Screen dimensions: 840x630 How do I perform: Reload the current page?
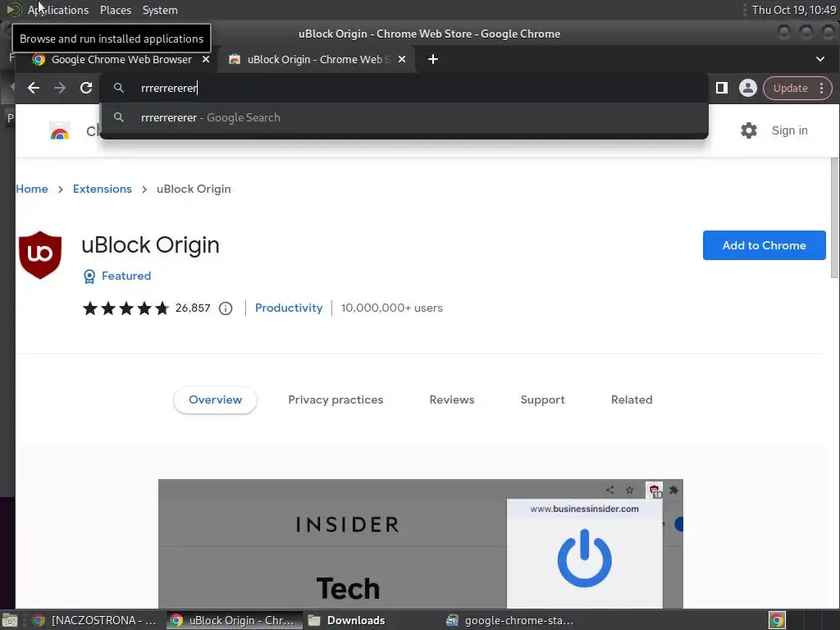tap(86, 88)
